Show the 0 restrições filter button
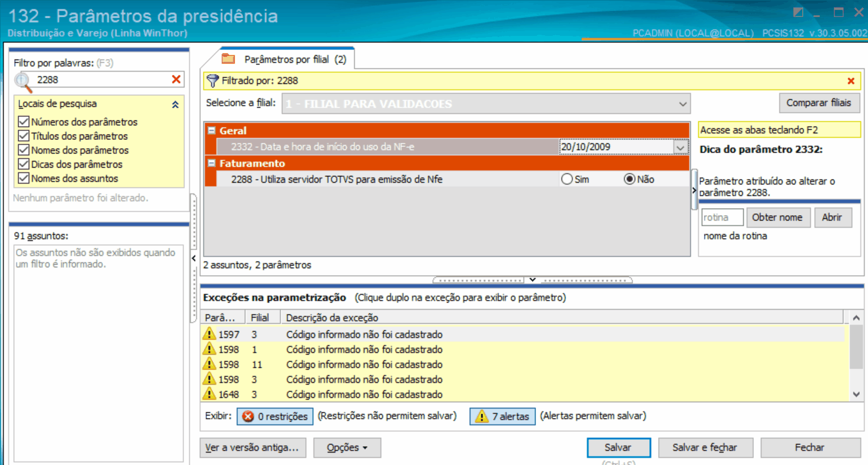868x465 pixels. pyautogui.click(x=275, y=416)
